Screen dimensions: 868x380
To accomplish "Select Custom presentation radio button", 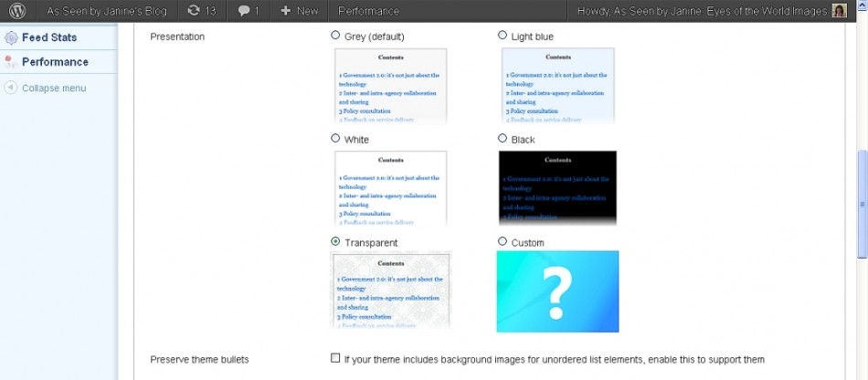I will click(503, 242).
